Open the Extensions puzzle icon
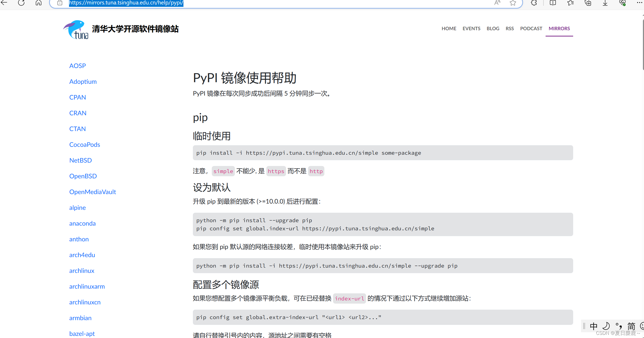The image size is (644, 338). click(x=534, y=3)
